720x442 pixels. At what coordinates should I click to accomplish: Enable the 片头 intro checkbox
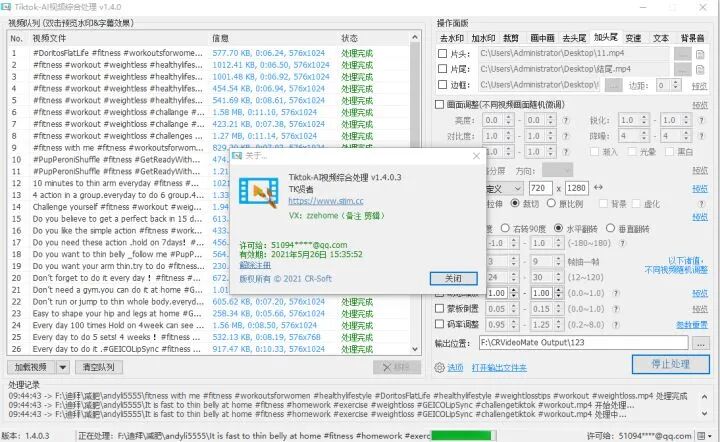point(442,54)
